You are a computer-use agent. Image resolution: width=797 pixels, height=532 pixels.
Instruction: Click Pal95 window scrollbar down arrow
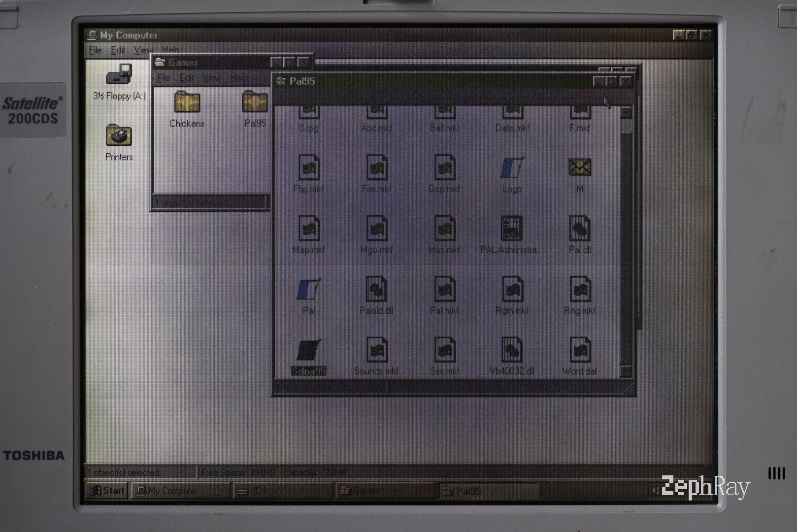626,371
